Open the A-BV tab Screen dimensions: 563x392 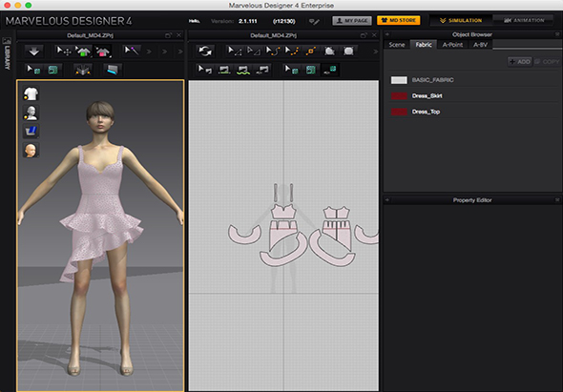pos(480,45)
